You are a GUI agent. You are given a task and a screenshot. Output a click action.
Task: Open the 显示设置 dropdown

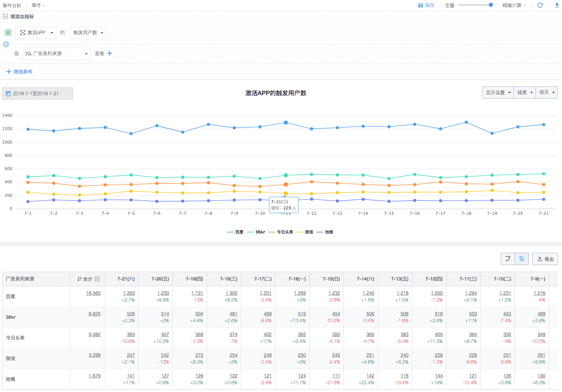(x=498, y=92)
